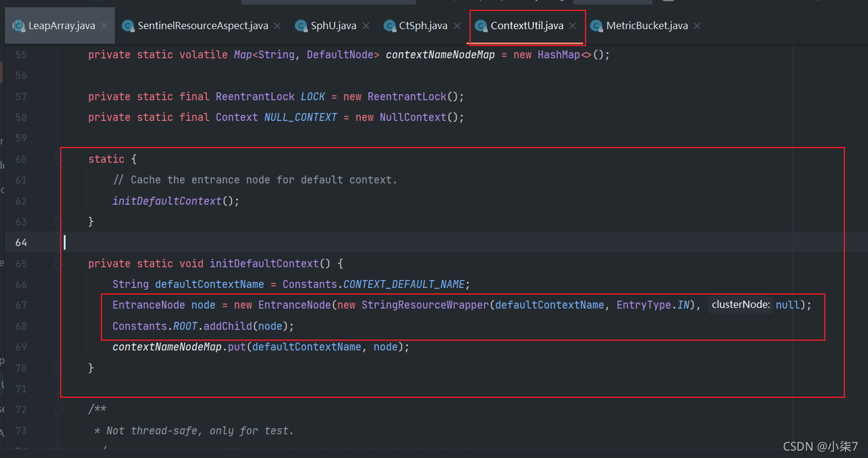868x458 pixels.
Task: Click the ContextUtil.java class file icon
Action: pos(481,26)
